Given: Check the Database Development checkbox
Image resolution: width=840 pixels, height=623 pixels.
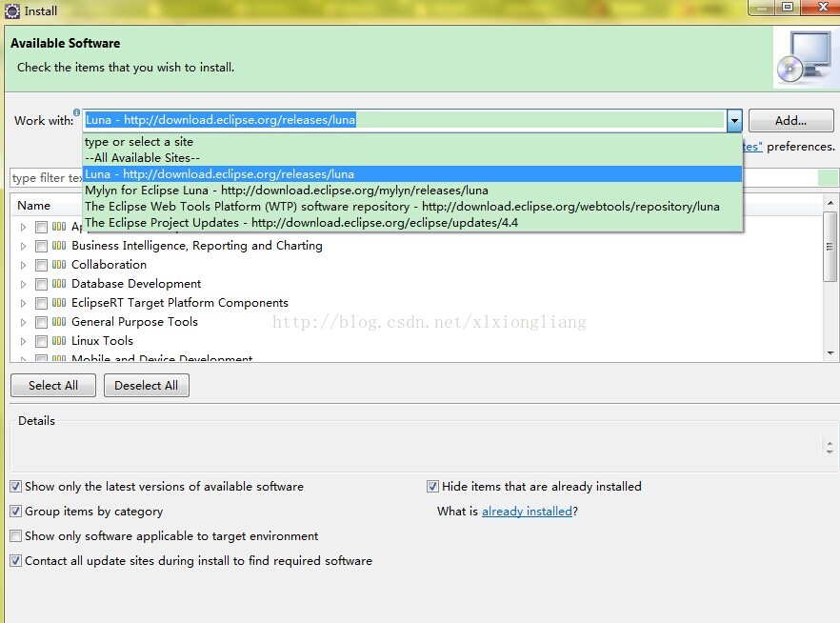Looking at the screenshot, I should [x=41, y=285].
